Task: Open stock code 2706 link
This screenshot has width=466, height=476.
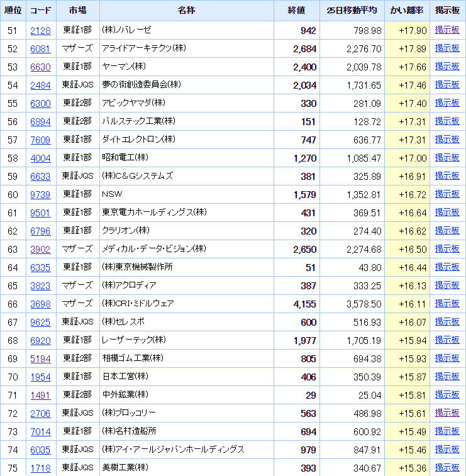Action: [40, 413]
